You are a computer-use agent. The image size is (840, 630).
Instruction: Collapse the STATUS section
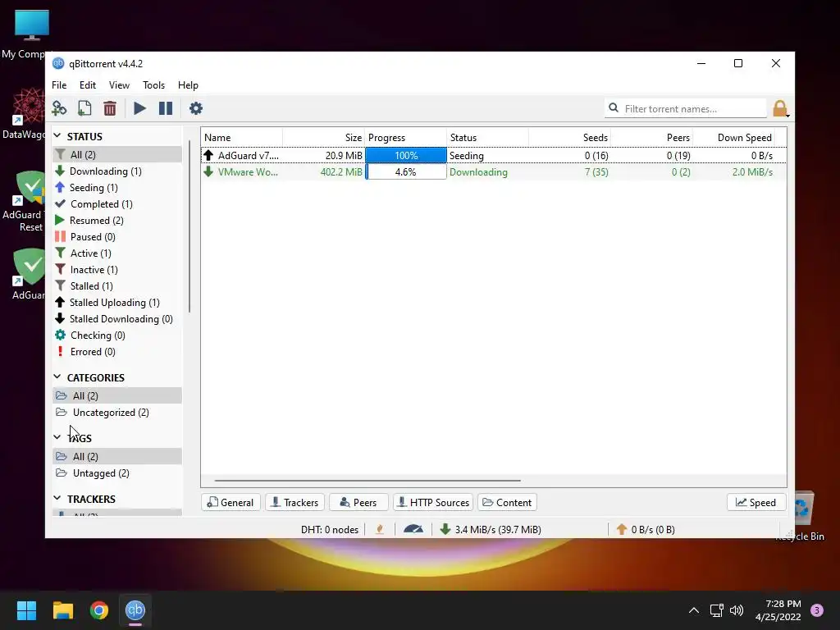(57, 136)
